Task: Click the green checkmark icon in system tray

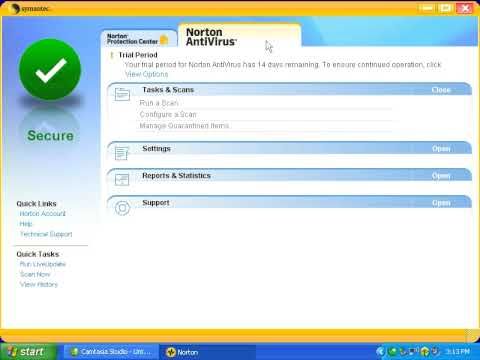Action: [392, 351]
